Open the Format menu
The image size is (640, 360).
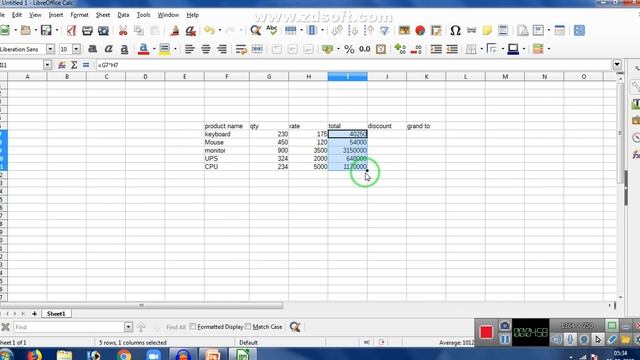click(x=79, y=15)
